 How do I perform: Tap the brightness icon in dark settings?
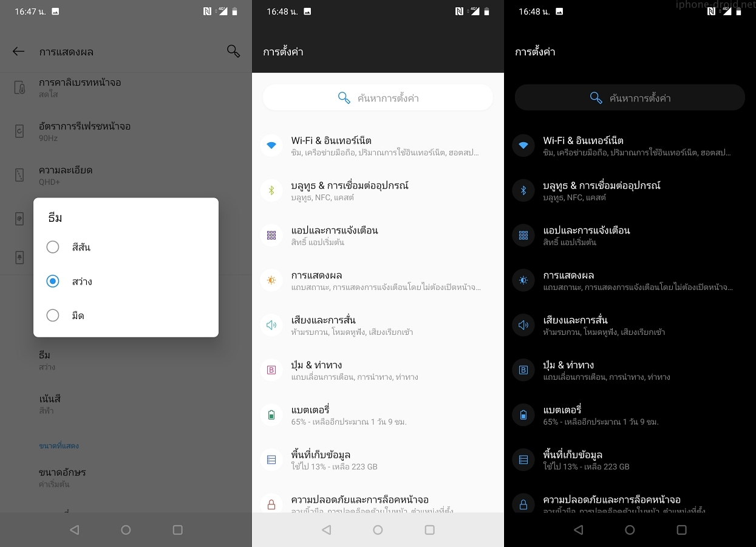523,280
